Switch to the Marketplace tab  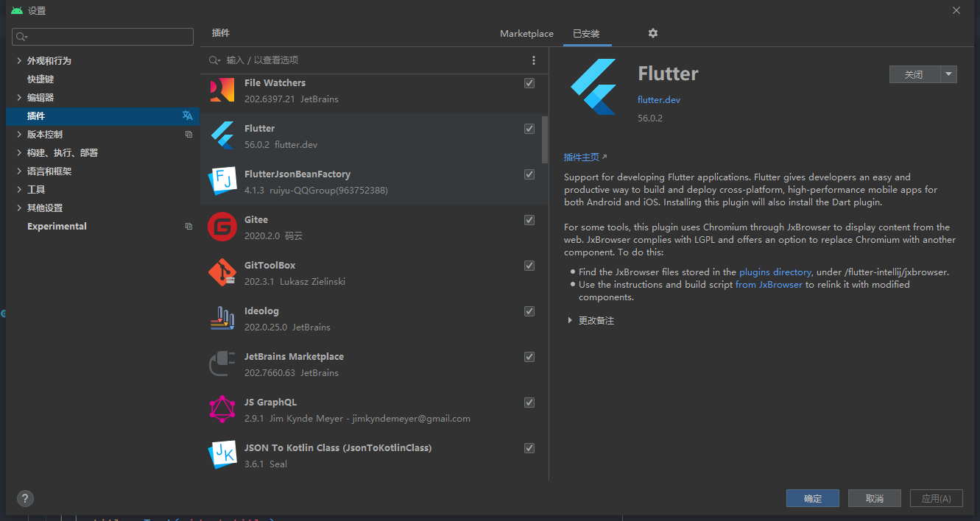pos(526,34)
